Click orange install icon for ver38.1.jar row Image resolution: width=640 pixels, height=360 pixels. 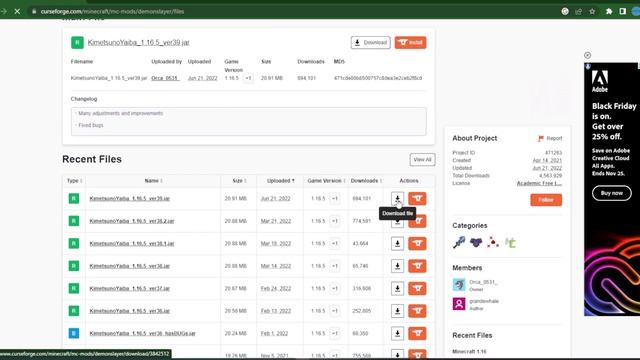(417, 244)
